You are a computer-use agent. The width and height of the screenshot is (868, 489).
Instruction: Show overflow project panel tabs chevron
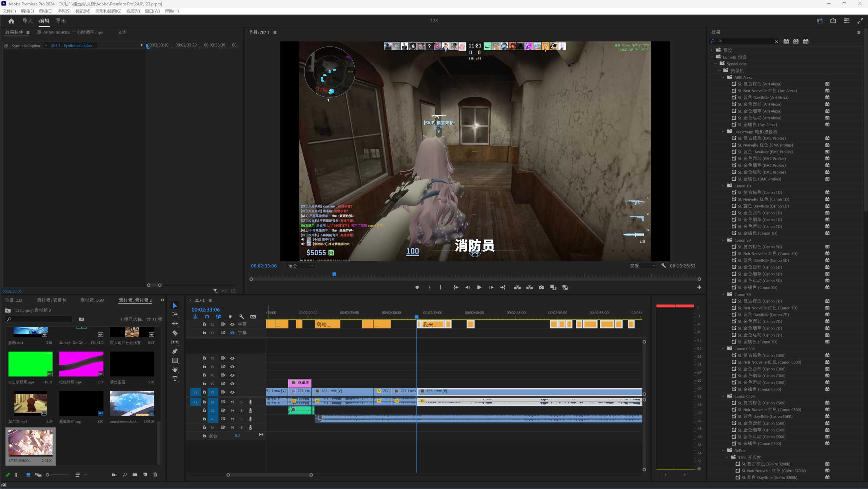click(x=162, y=300)
